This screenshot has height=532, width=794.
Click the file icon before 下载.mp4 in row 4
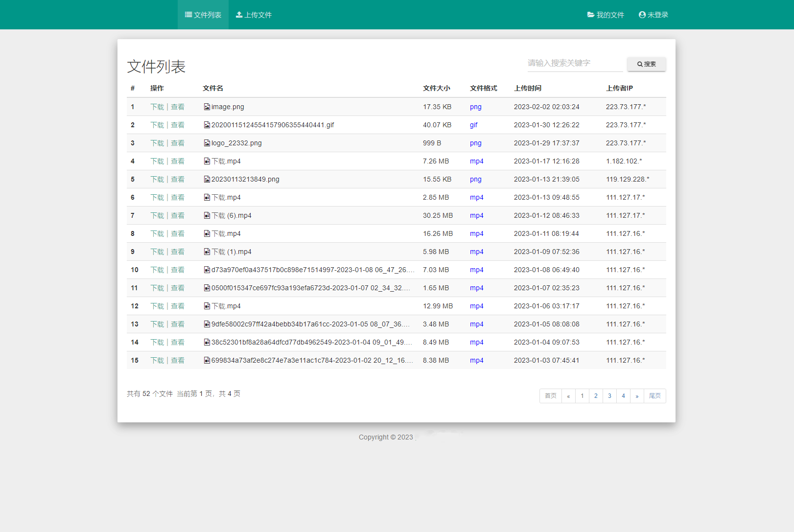tap(206, 161)
